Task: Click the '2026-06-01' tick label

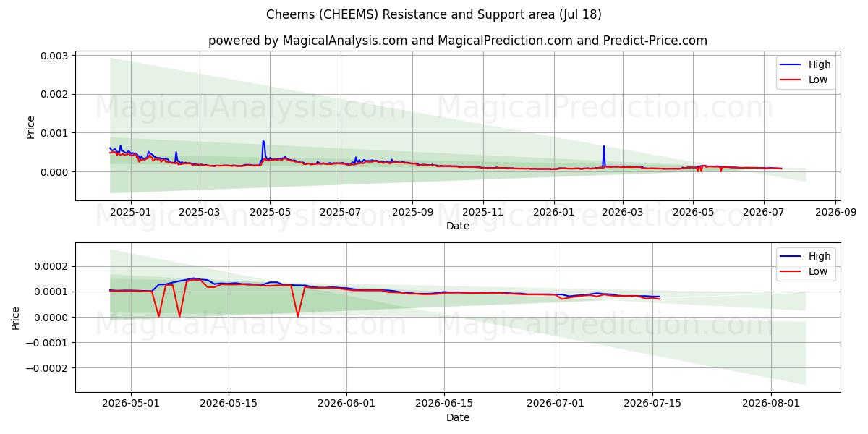Action: tap(346, 404)
